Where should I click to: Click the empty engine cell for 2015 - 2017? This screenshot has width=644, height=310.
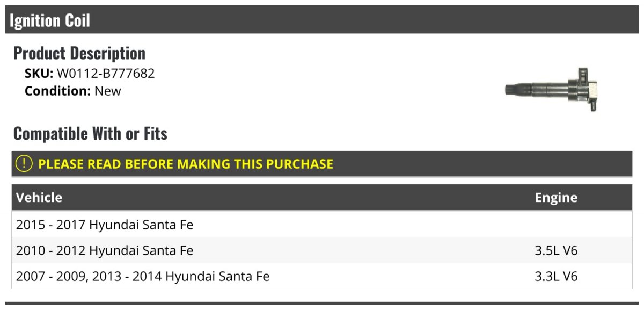pyautogui.click(x=556, y=225)
